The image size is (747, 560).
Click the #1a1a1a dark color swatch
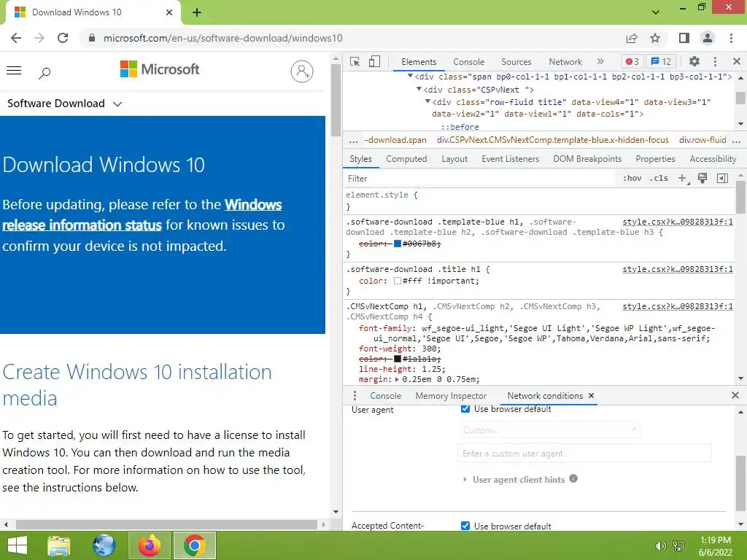[398, 359]
